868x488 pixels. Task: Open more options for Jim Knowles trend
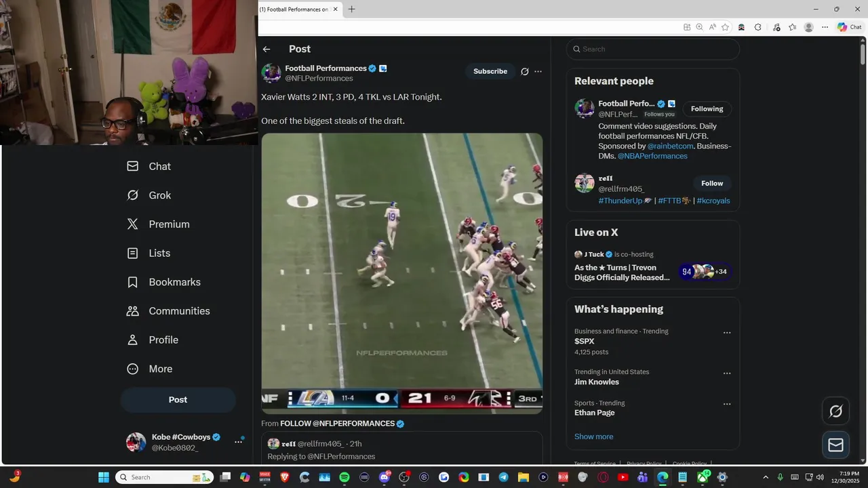tap(726, 373)
